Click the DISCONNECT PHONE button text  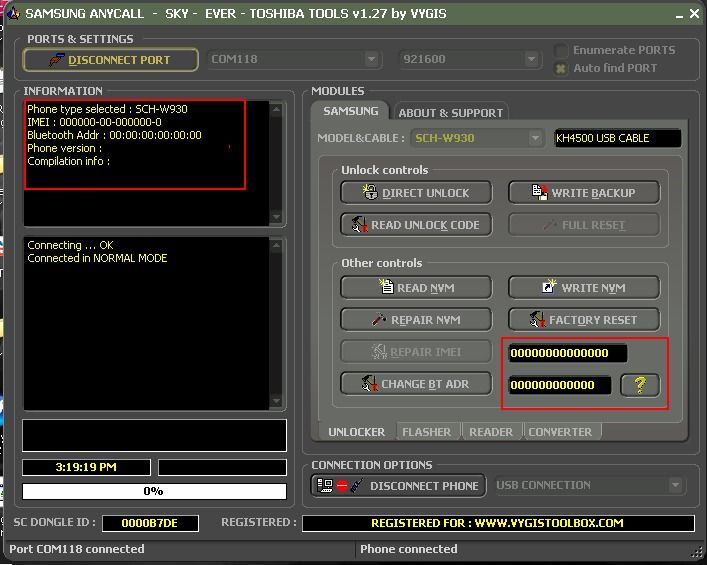tap(424, 486)
